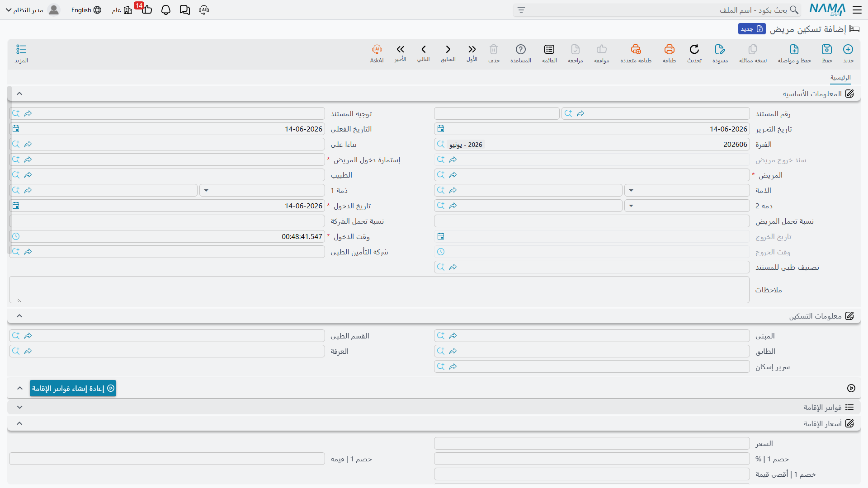The height and width of the screenshot is (488, 868).
Task: Click the thumbs-up icon with badge 14
Action: click(x=146, y=9)
